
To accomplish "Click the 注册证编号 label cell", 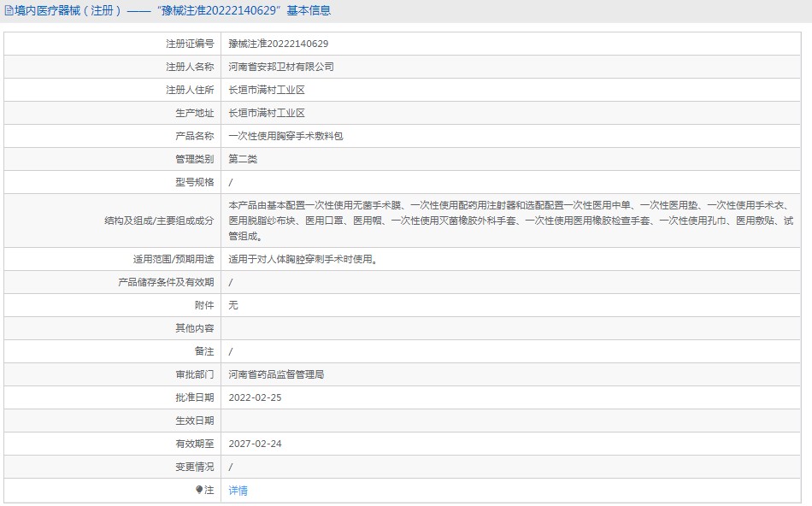I will click(x=112, y=44).
